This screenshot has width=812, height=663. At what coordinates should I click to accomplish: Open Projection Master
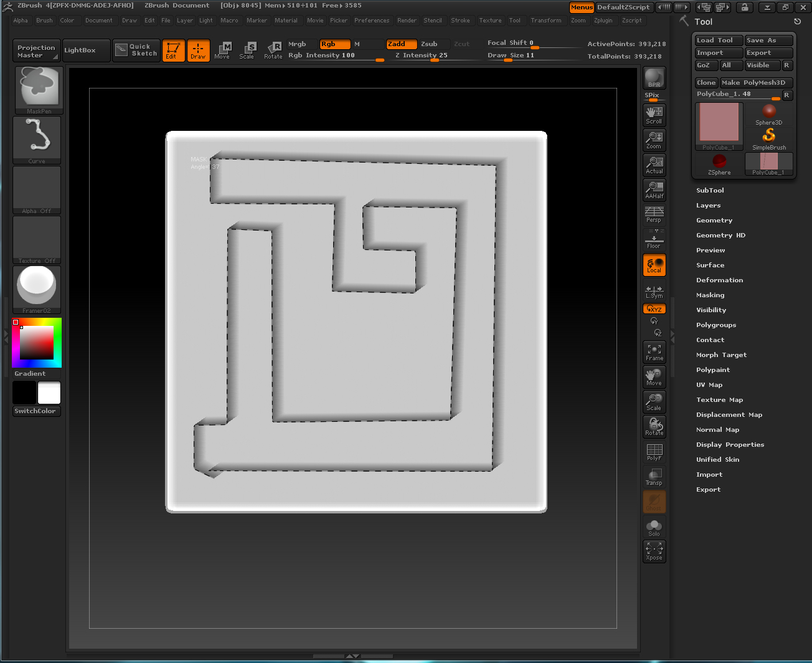[36, 51]
